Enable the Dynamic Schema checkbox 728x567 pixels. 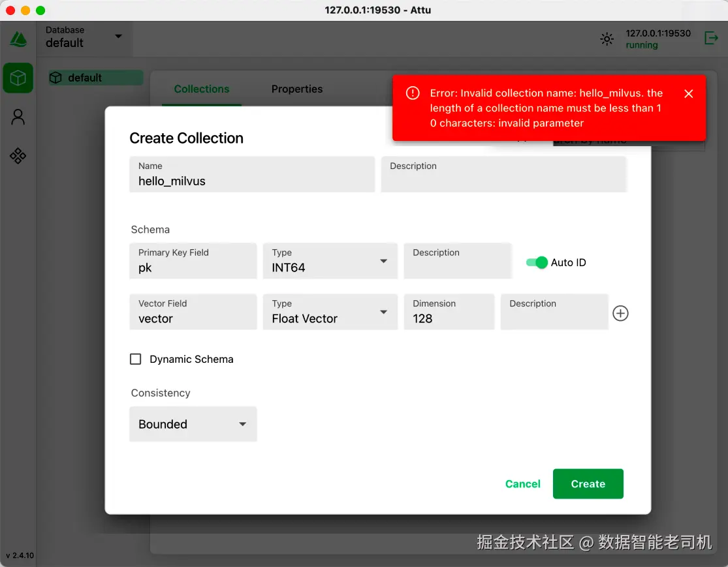click(135, 359)
